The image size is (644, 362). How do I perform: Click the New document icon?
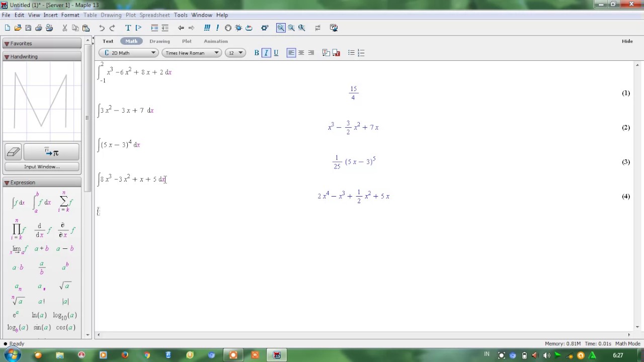(x=7, y=28)
